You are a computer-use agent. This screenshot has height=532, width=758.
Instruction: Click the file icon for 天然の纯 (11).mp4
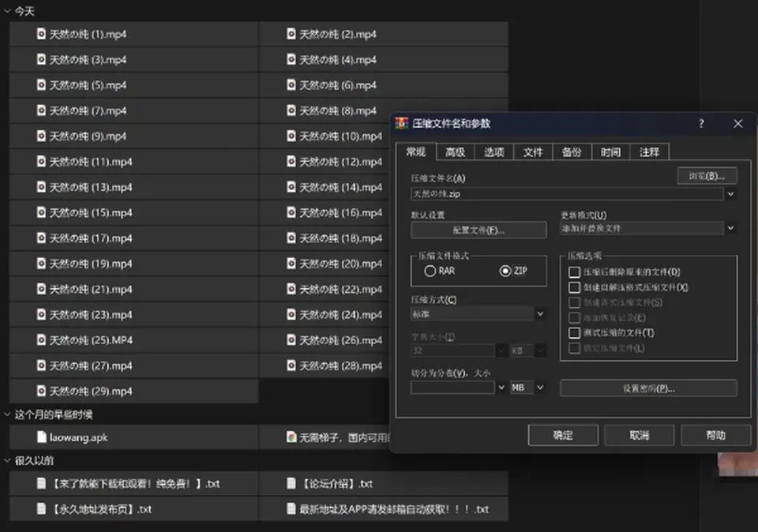click(42, 161)
